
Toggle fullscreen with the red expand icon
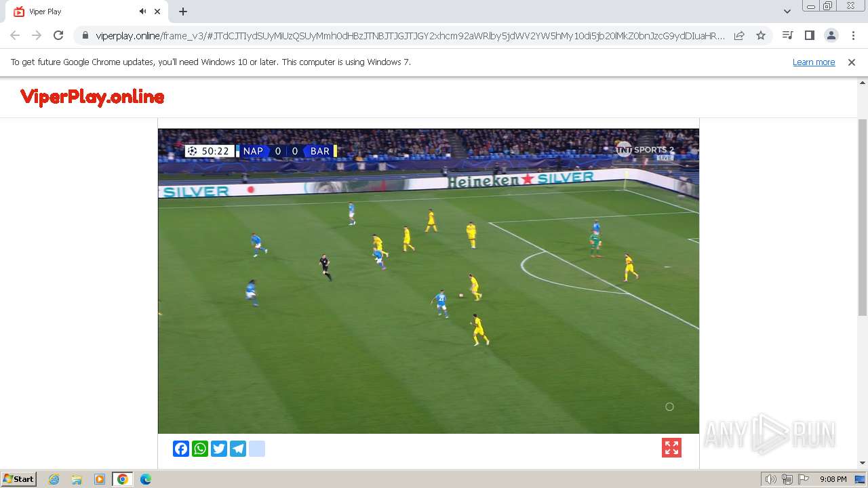click(x=671, y=448)
